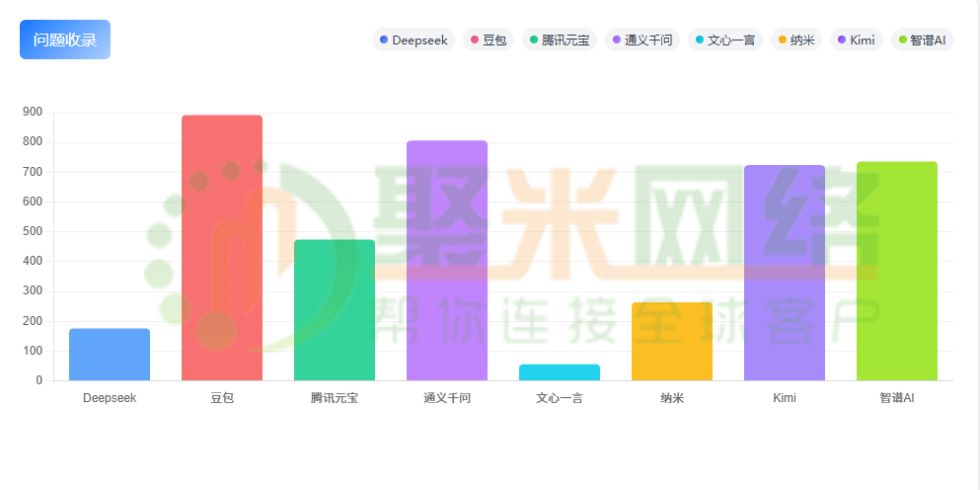Screen dimensions: 980x490
Task: Click the 600 y-axis value
Action: 33,202
